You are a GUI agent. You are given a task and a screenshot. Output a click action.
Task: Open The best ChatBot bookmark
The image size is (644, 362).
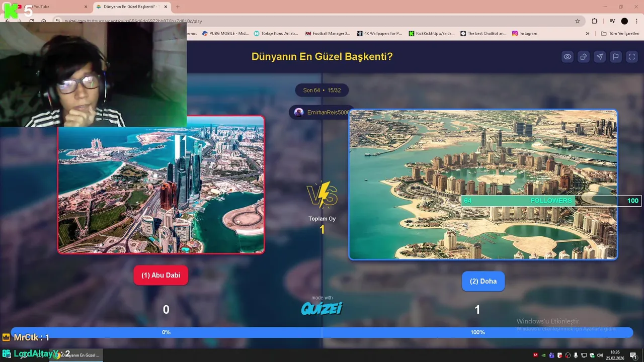point(484,33)
